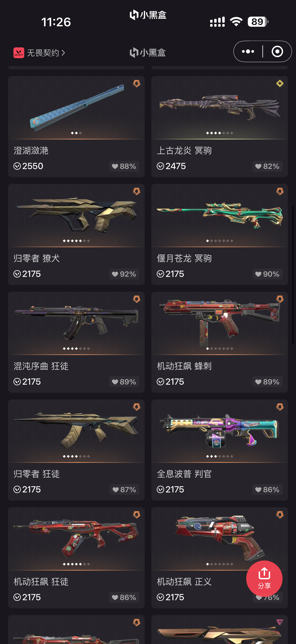Tap the red share button

point(264,578)
